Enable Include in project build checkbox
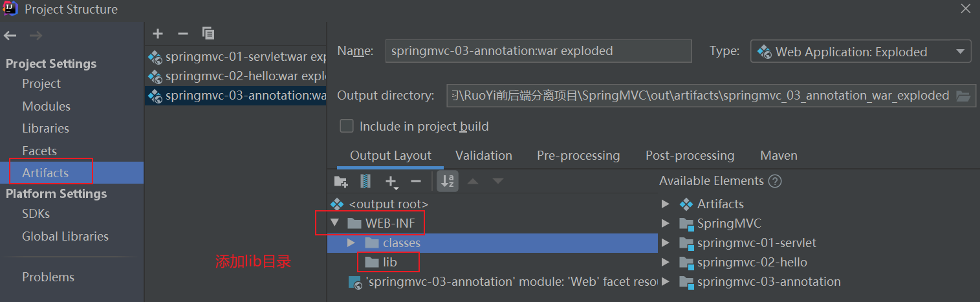Screen dimensions: 980x302 347,126
